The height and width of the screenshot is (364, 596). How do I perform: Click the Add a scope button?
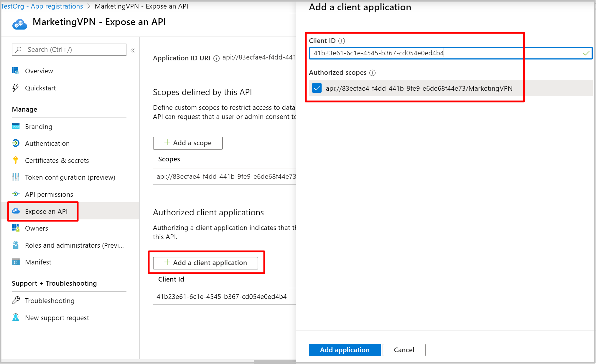pos(188,143)
